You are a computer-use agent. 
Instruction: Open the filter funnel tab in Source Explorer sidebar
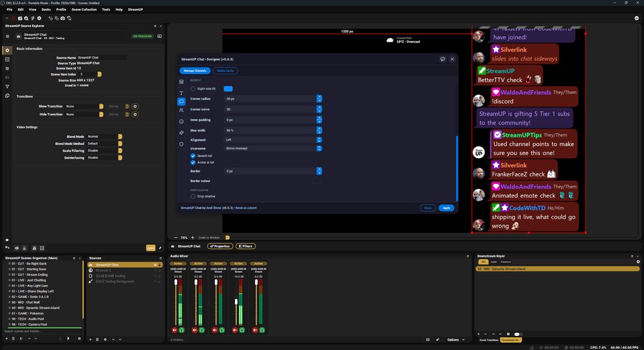tap(7, 87)
